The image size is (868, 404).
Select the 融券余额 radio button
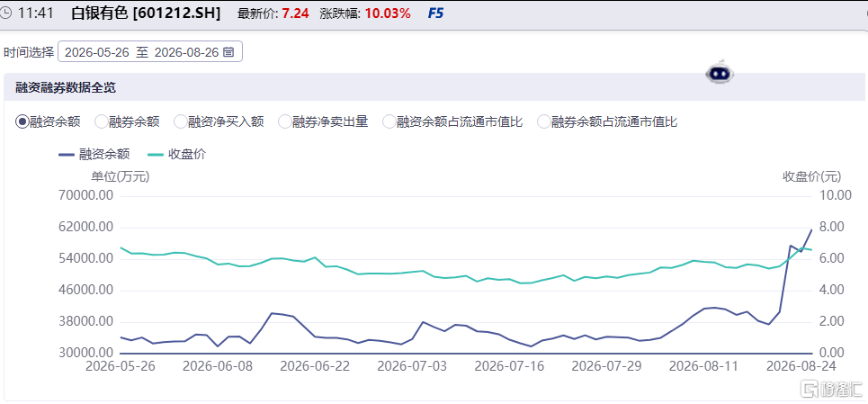[x=102, y=121]
